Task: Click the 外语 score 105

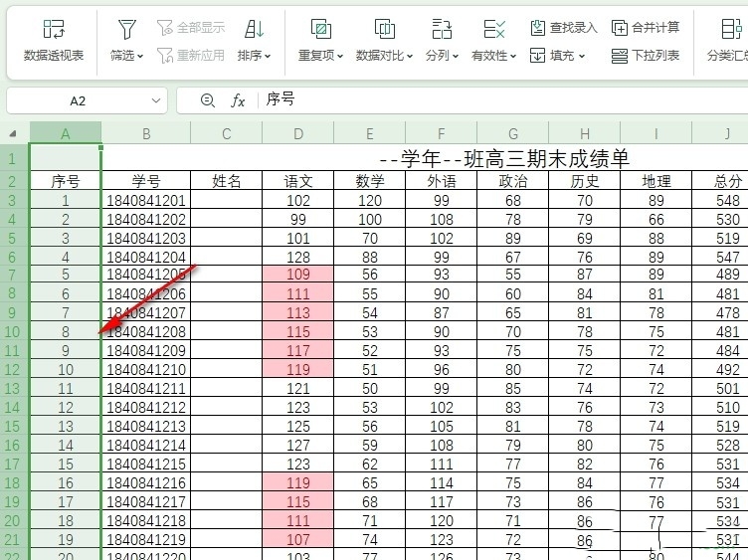Action: (x=442, y=426)
